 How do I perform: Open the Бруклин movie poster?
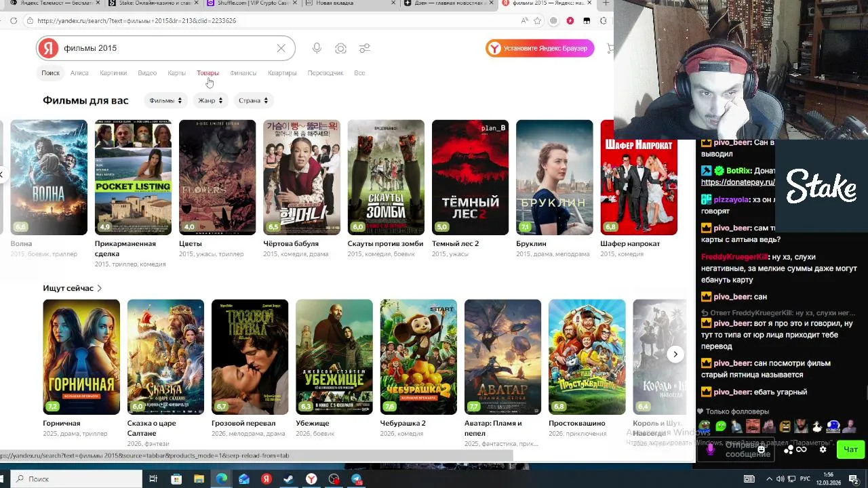pos(555,178)
